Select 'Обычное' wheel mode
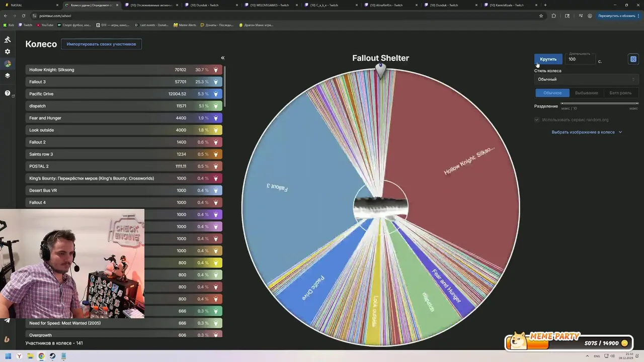The image size is (644, 362). click(x=552, y=93)
